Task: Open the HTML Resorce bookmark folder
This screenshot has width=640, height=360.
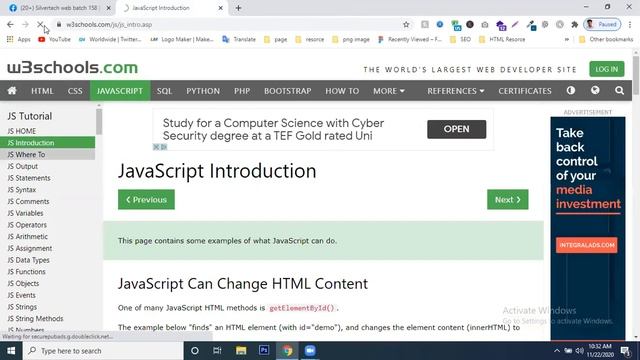Action: [502, 40]
